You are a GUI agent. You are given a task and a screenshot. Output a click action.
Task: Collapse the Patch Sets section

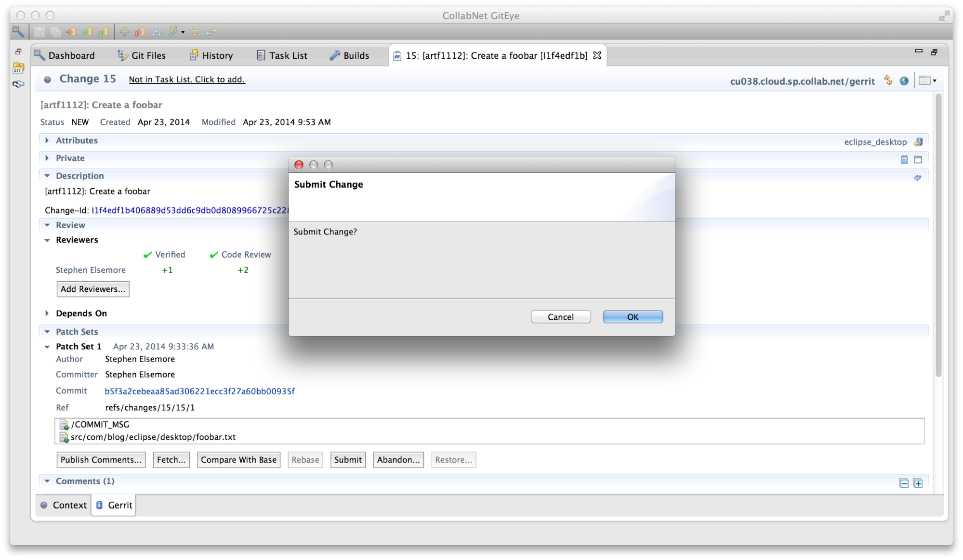(47, 331)
